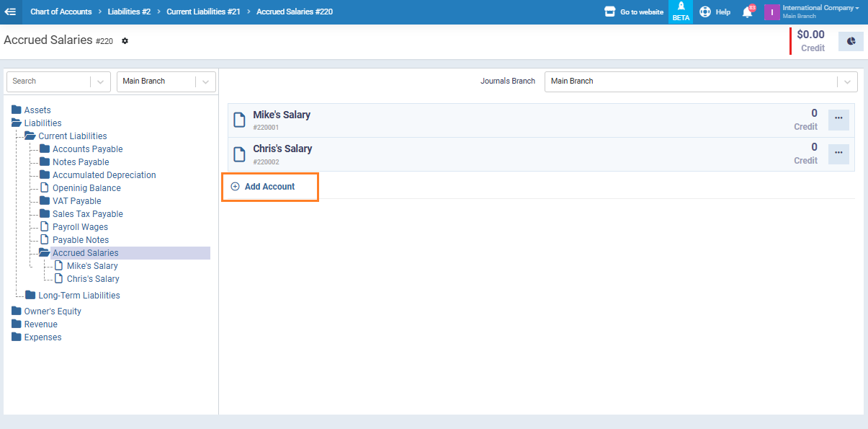Select Payroll Wages in the tree

(80, 227)
